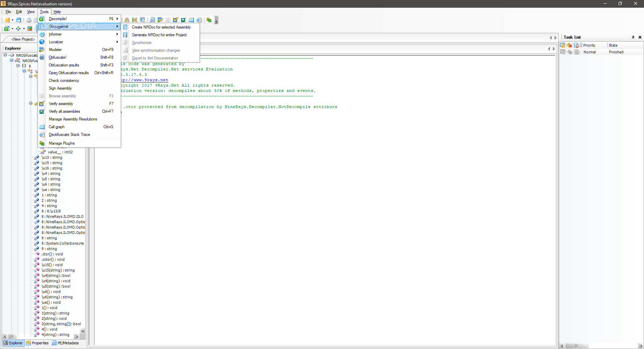
Task: Open the toolbar overflow options arrow
Action: tap(216, 21)
